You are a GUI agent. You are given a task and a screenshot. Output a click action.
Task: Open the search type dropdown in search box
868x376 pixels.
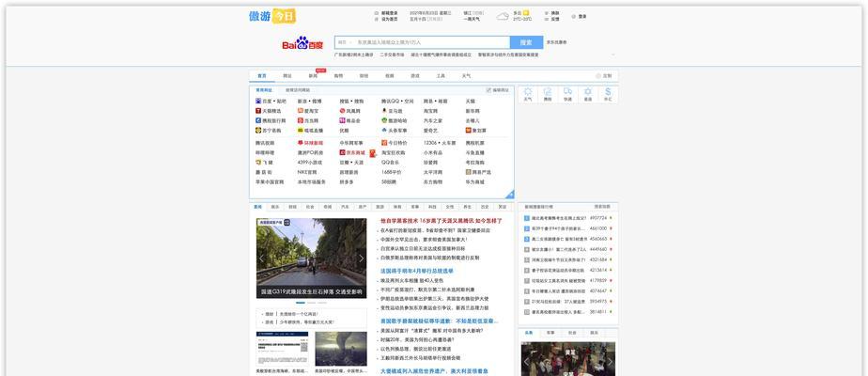point(345,42)
